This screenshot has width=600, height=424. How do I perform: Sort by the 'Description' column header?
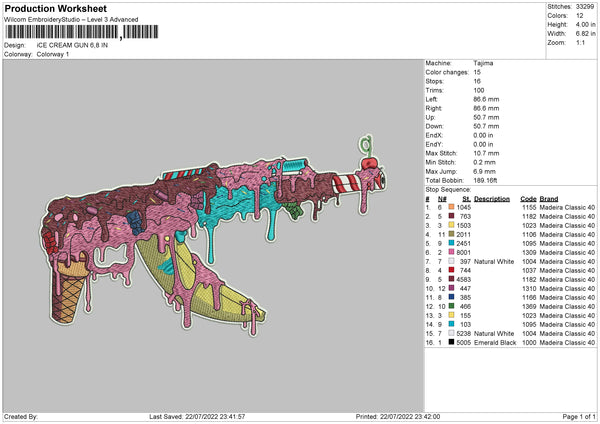(492, 199)
